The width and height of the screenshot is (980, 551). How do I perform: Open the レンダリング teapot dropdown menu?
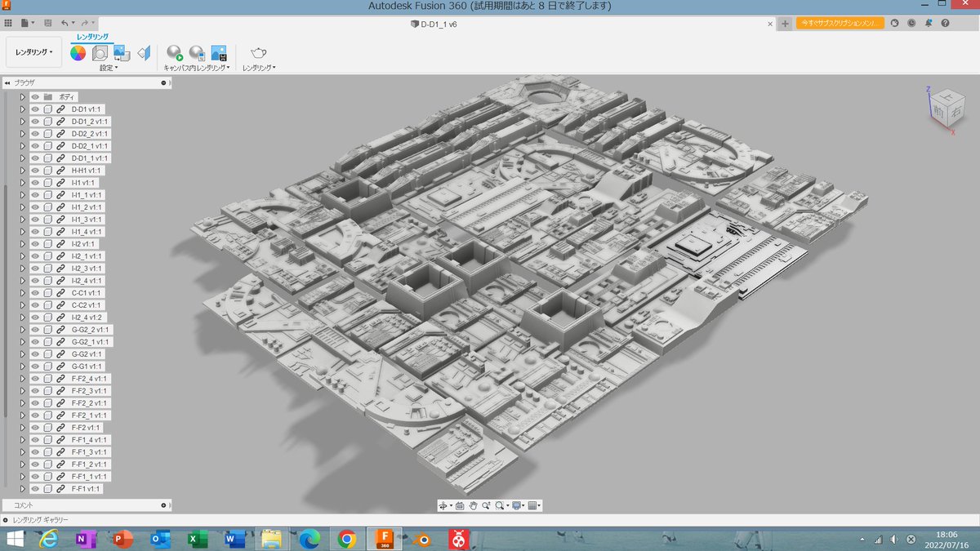259,68
